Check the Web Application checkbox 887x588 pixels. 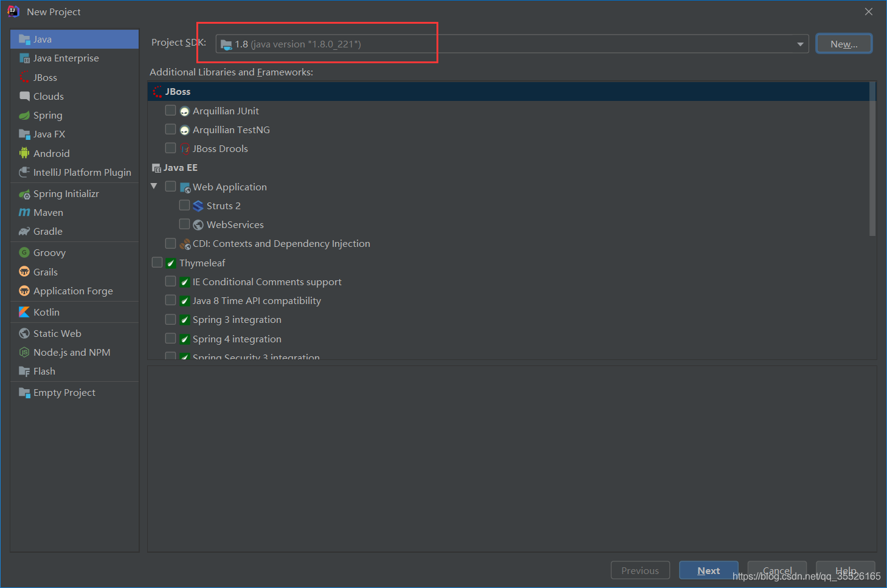pyautogui.click(x=170, y=187)
